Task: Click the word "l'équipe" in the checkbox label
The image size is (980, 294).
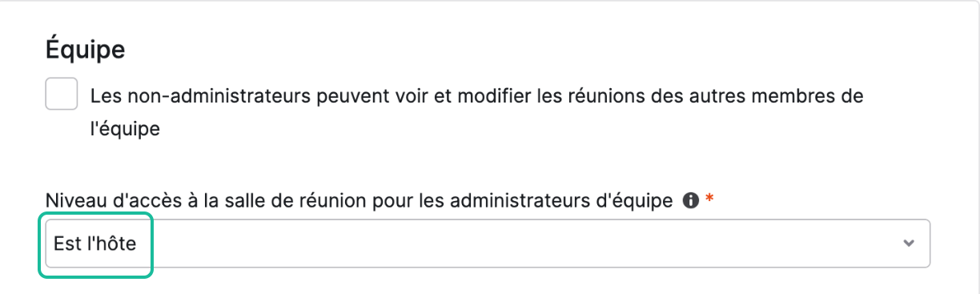Action: pyautogui.click(x=126, y=129)
